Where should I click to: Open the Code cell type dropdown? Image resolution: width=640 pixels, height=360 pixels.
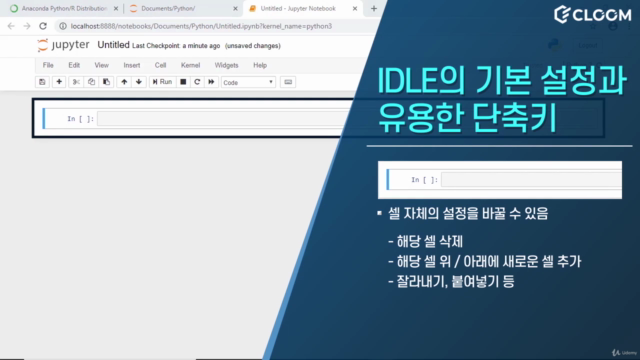(x=248, y=82)
